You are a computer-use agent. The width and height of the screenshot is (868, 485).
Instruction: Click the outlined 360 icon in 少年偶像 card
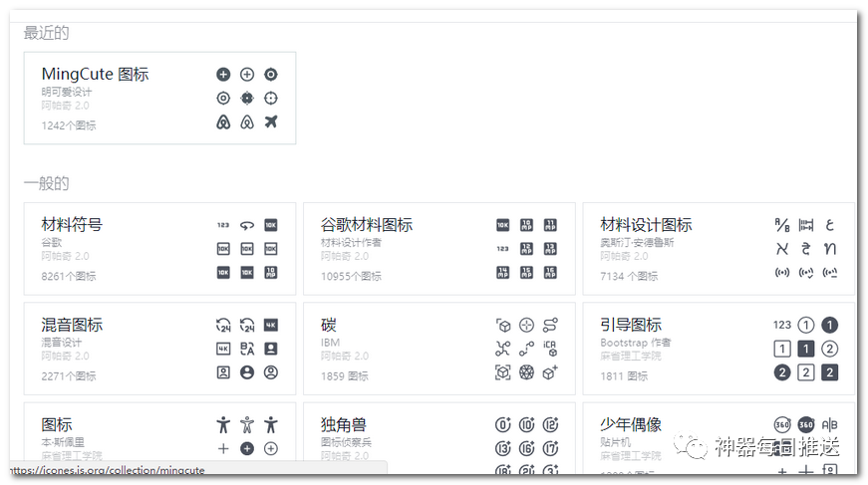point(782,424)
